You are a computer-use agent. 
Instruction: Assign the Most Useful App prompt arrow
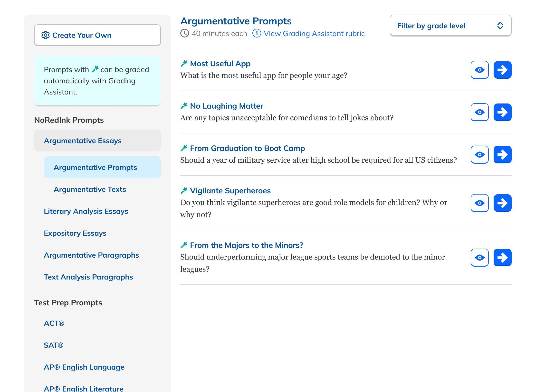tap(502, 70)
